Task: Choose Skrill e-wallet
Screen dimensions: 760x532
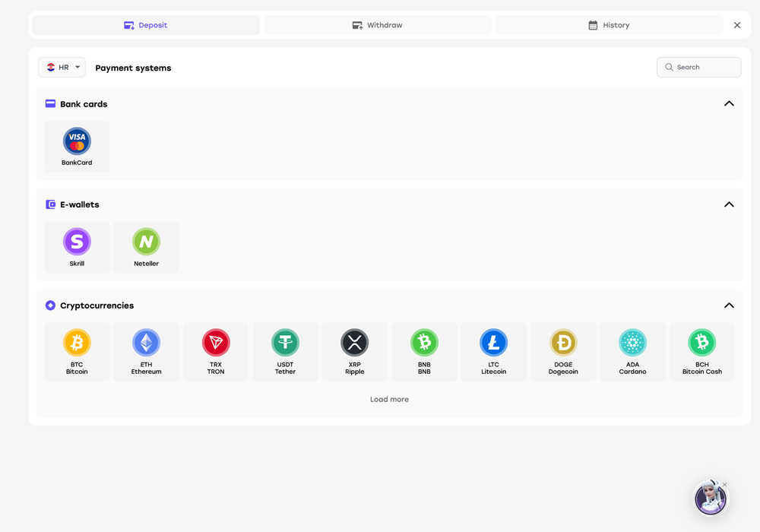Action: point(77,247)
